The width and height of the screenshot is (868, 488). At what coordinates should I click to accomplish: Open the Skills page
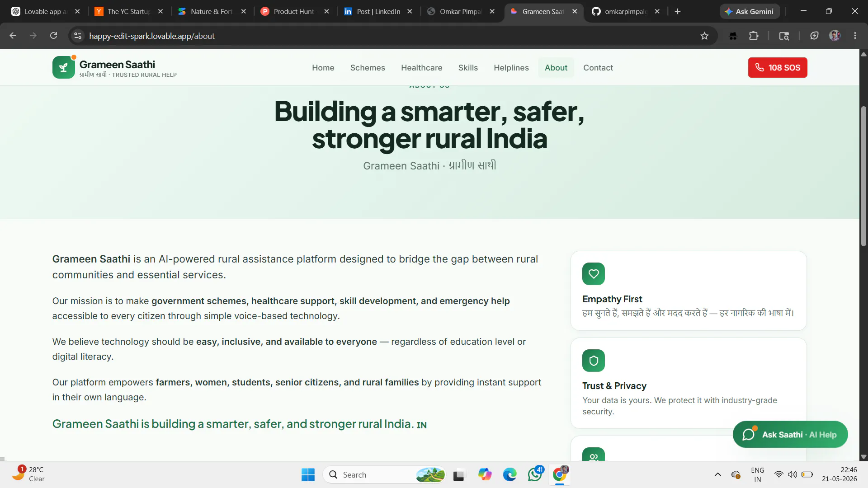(x=468, y=68)
